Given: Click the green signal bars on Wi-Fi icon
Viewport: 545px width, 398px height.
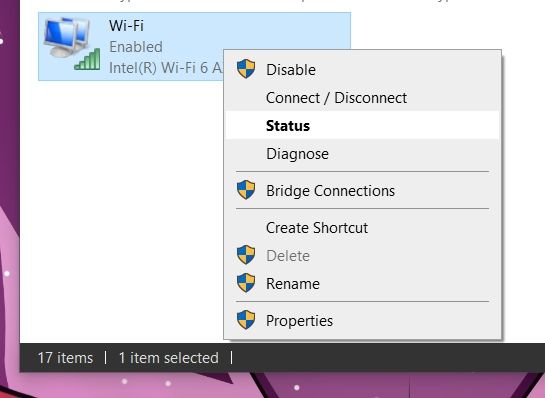Looking at the screenshot, I should 87,59.
